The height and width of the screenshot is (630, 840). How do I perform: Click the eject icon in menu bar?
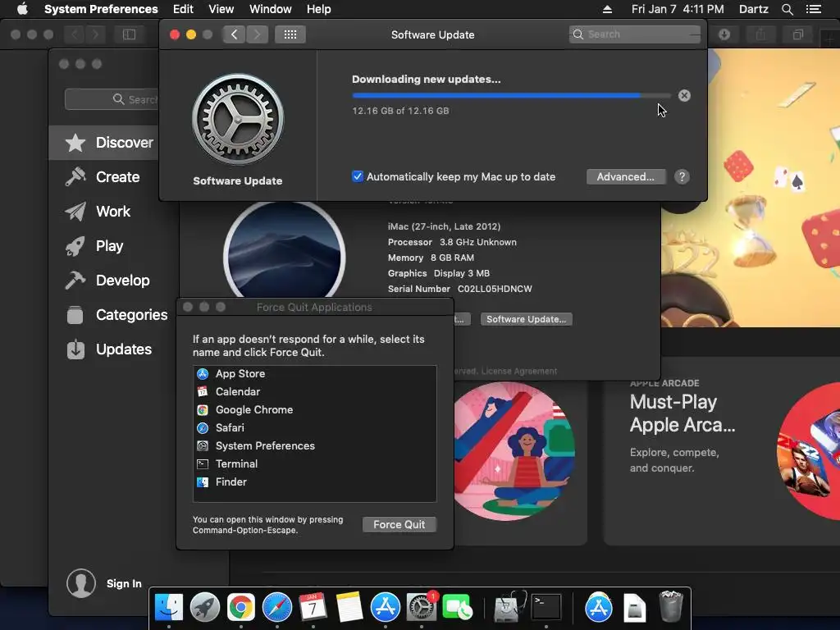coord(607,9)
